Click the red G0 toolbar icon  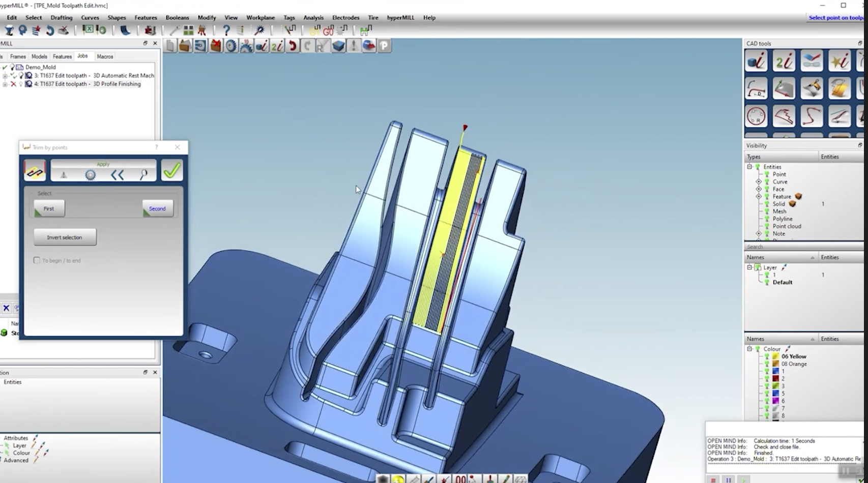click(328, 31)
